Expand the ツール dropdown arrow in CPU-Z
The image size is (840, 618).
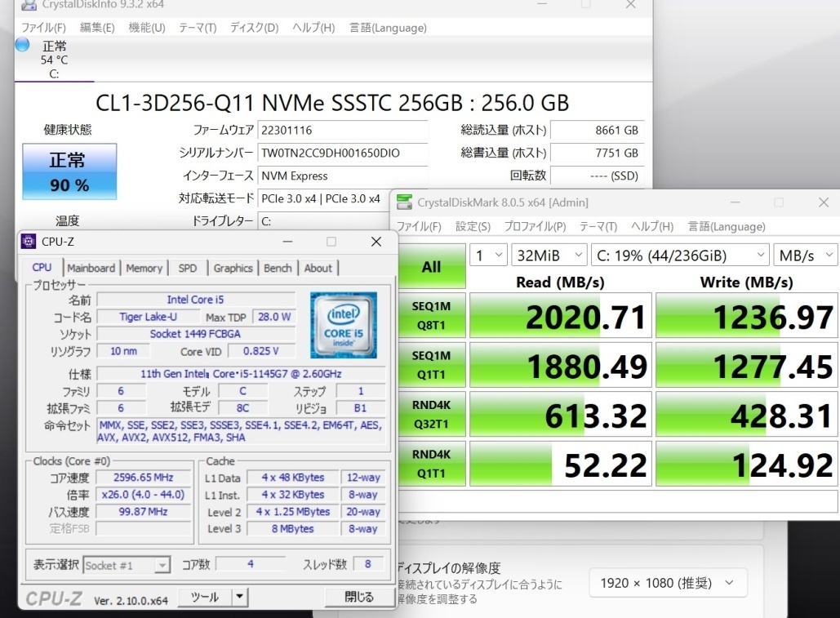(239, 597)
